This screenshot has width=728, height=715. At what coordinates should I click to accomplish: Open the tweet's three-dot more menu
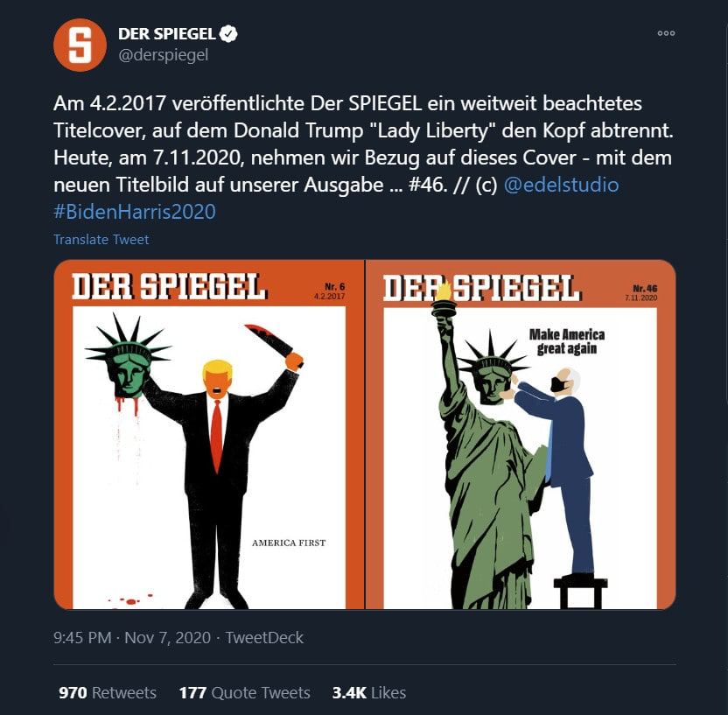click(x=666, y=33)
